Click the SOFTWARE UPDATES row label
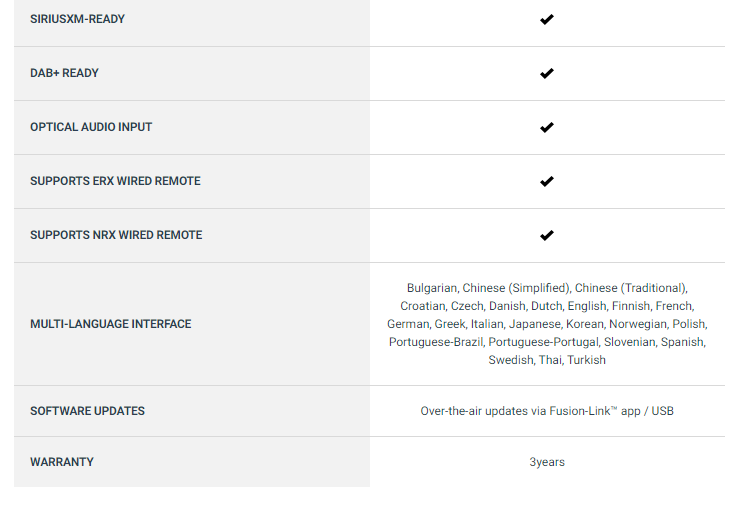Image resolution: width=748 pixels, height=506 pixels. [x=87, y=411]
